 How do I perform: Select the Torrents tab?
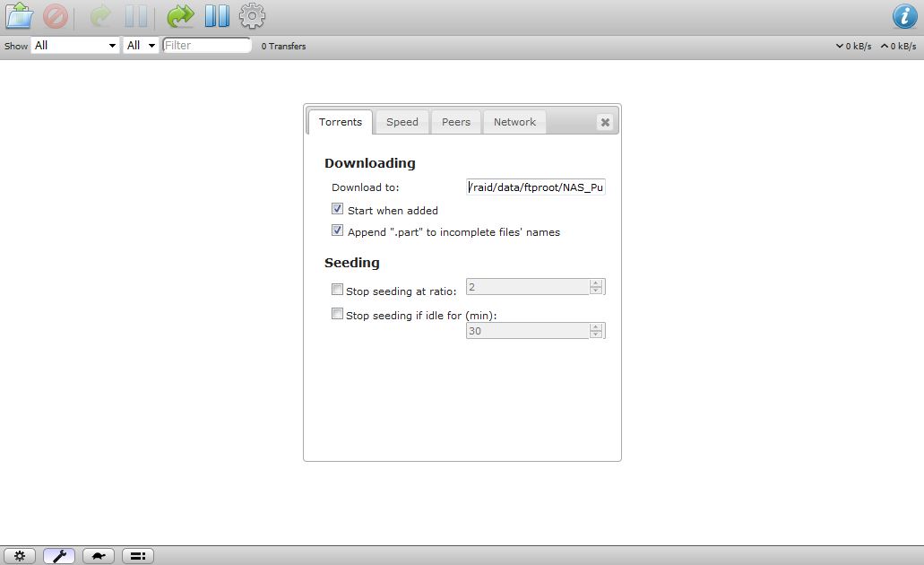341,122
